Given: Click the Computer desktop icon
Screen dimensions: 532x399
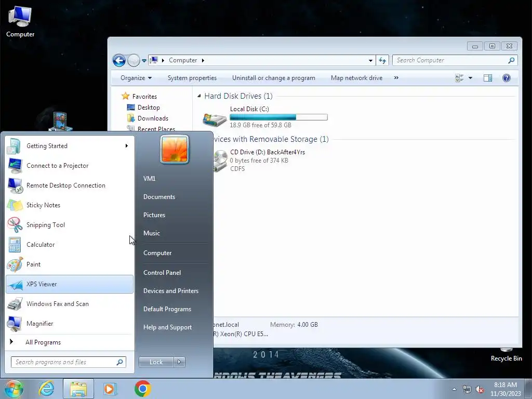Looking at the screenshot, I should [x=20, y=22].
